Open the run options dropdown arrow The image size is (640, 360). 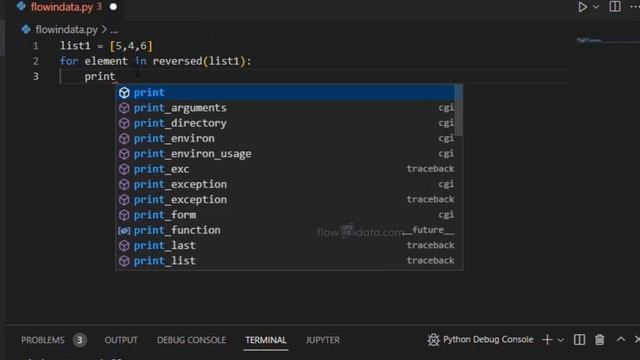596,7
